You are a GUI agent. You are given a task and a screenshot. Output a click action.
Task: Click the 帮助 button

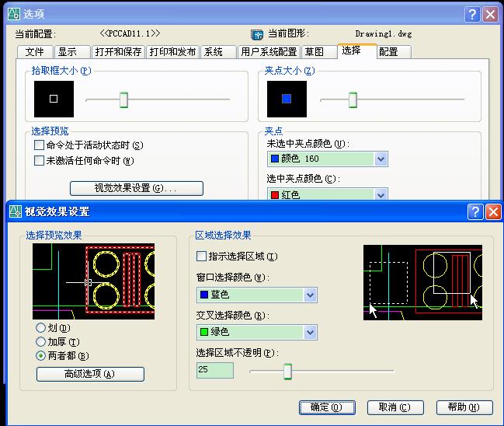coord(464,407)
